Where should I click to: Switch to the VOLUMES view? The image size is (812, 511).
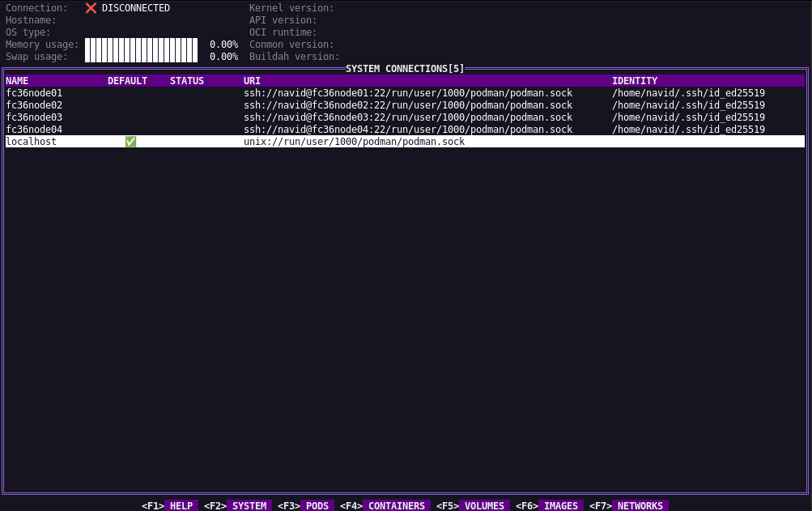coord(485,505)
